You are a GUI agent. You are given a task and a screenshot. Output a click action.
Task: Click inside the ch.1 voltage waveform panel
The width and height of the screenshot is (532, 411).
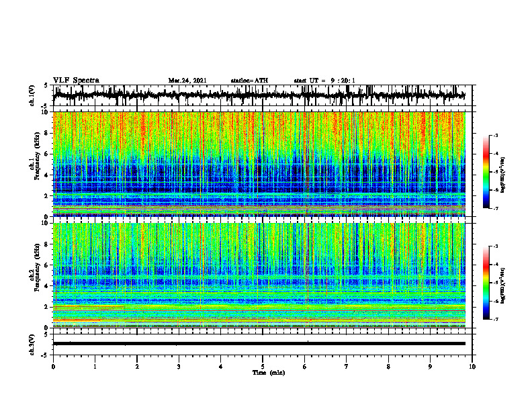pyautogui.click(x=264, y=95)
